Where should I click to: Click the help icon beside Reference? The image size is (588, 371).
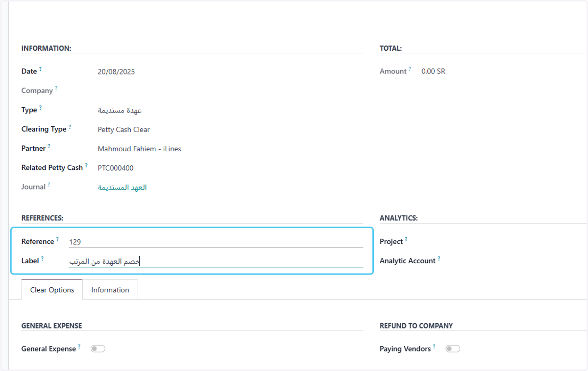pyautogui.click(x=57, y=239)
